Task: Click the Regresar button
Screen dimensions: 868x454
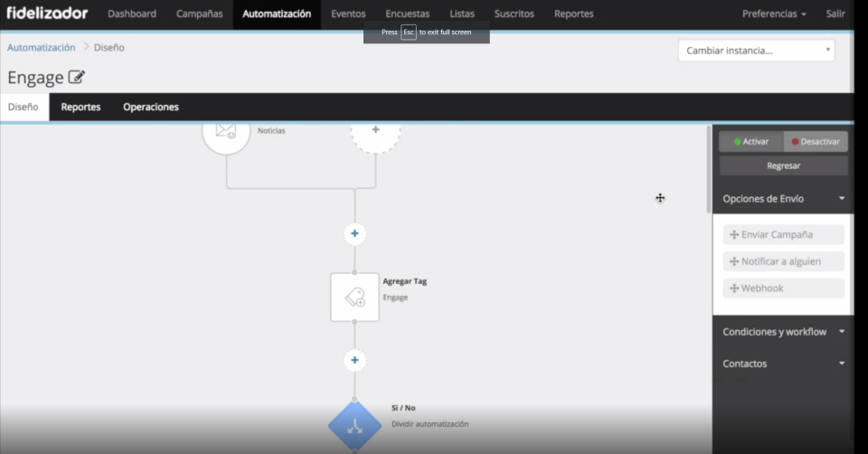Action: point(783,166)
